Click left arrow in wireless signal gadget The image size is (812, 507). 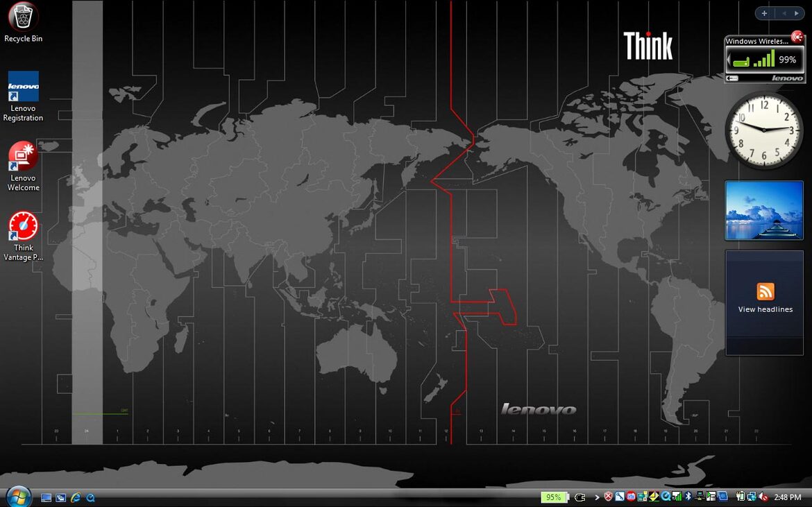[x=728, y=60]
